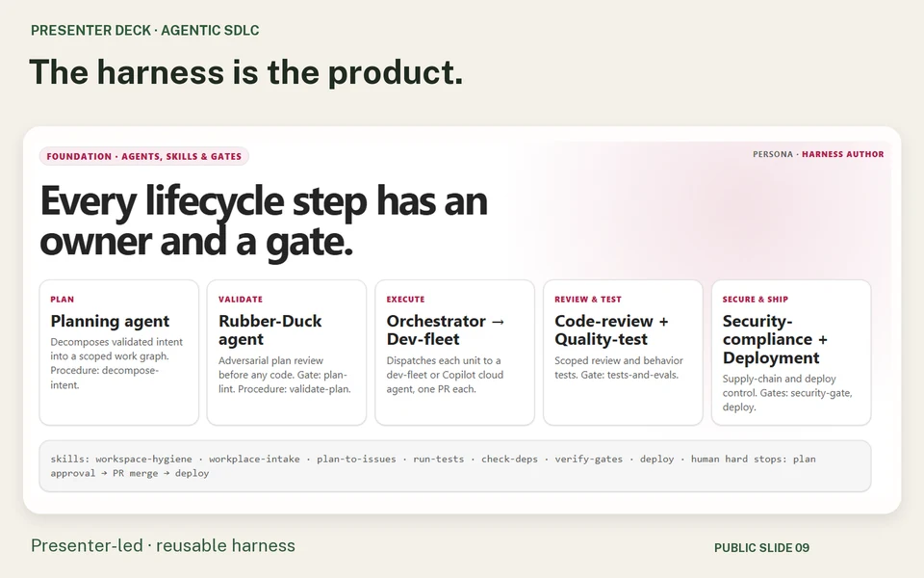Click the Foundation · Agents, Skills & Gates badge
Image resolution: width=924 pixels, height=578 pixels.
pyautogui.click(x=144, y=156)
